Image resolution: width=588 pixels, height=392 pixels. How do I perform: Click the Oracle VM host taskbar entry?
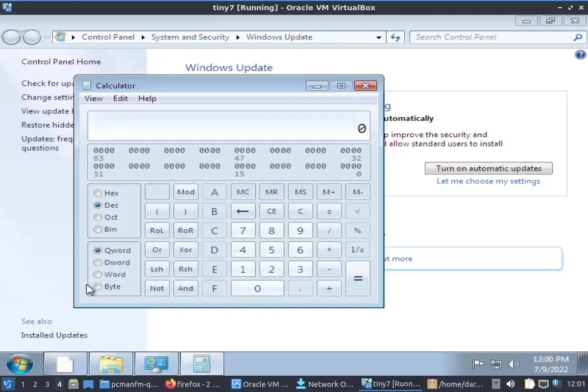(260, 384)
